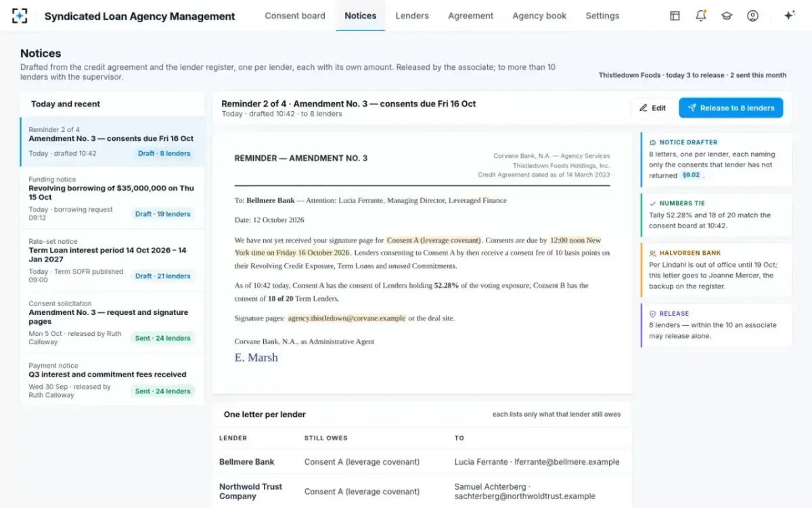This screenshot has width=812, height=508.
Task: Open the Agency book tab
Action: point(539,16)
